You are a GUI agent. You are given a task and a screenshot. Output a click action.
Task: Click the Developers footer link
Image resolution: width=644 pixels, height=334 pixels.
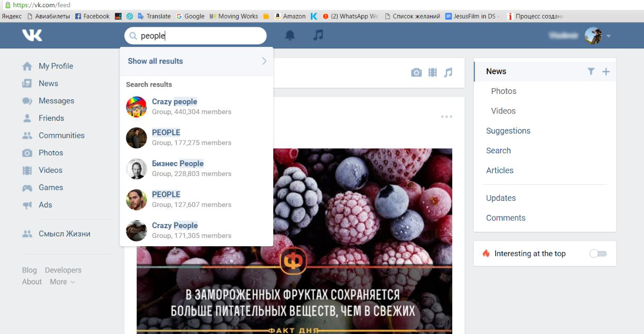(63, 271)
